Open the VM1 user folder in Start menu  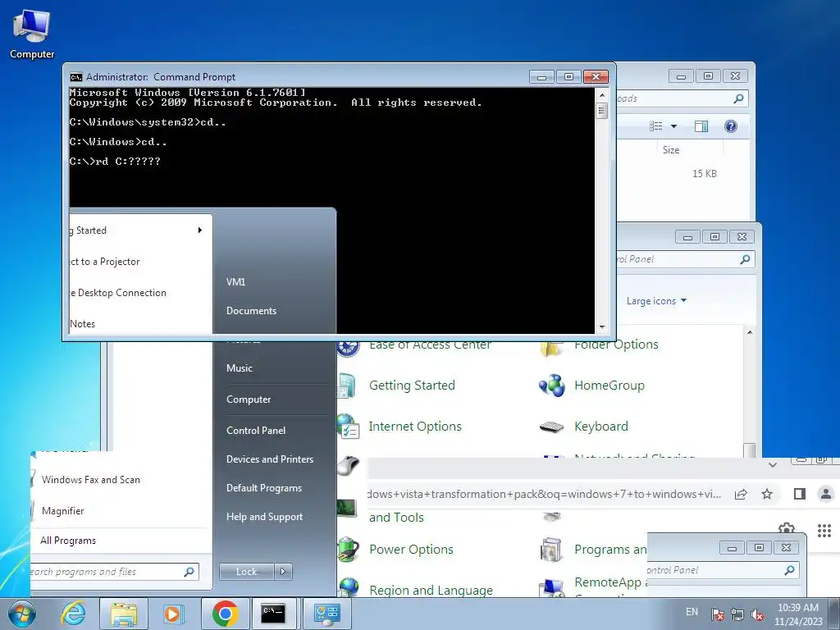coord(235,282)
